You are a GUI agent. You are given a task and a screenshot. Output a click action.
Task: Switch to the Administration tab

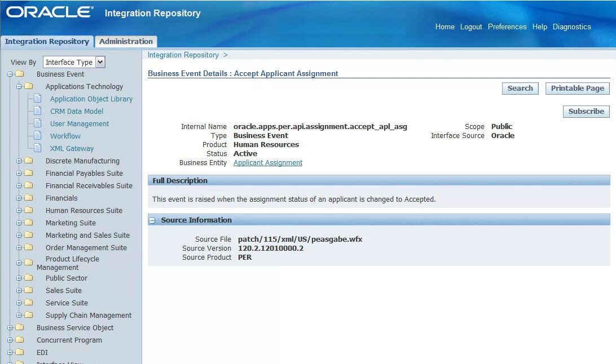coord(126,41)
